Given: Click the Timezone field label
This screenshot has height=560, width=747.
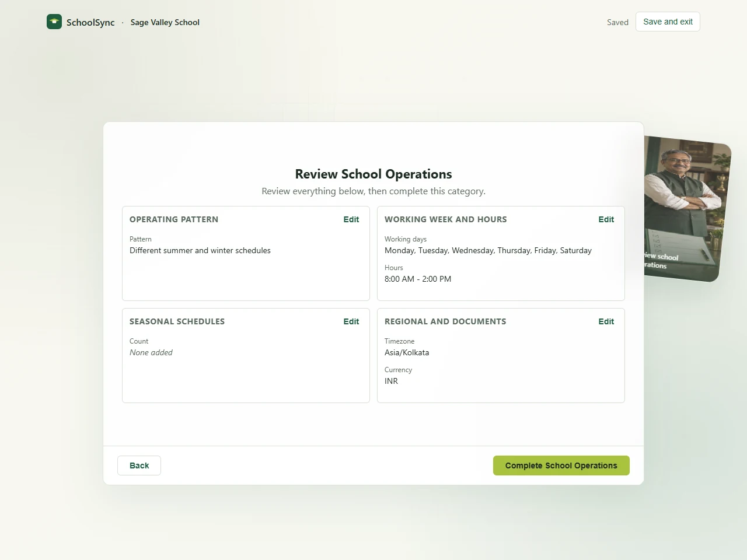Looking at the screenshot, I should click(x=399, y=341).
